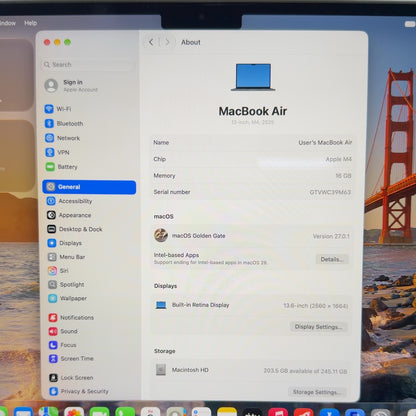The image size is (416, 416).
Task: Click the Built-in Retina Display icon
Action: click(x=161, y=305)
